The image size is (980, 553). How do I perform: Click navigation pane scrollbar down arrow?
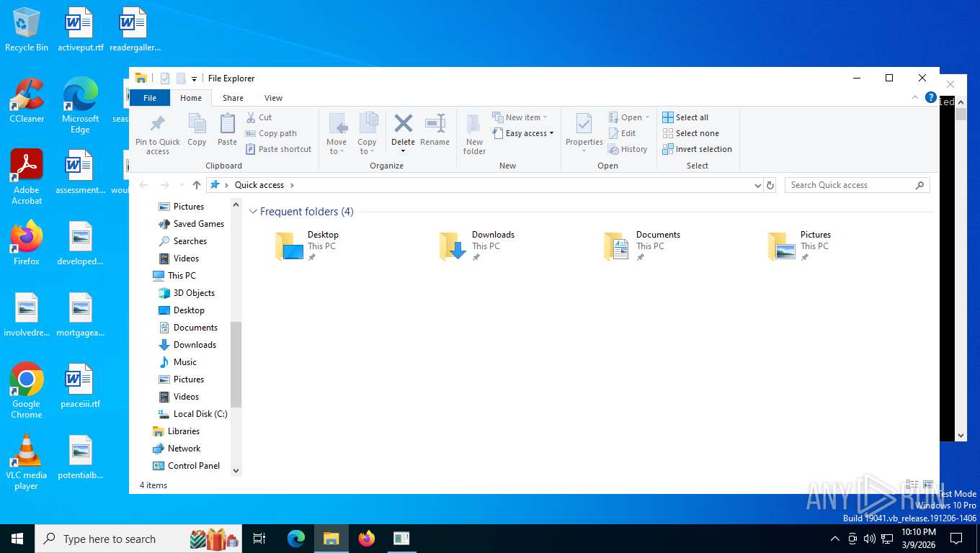pyautogui.click(x=236, y=470)
